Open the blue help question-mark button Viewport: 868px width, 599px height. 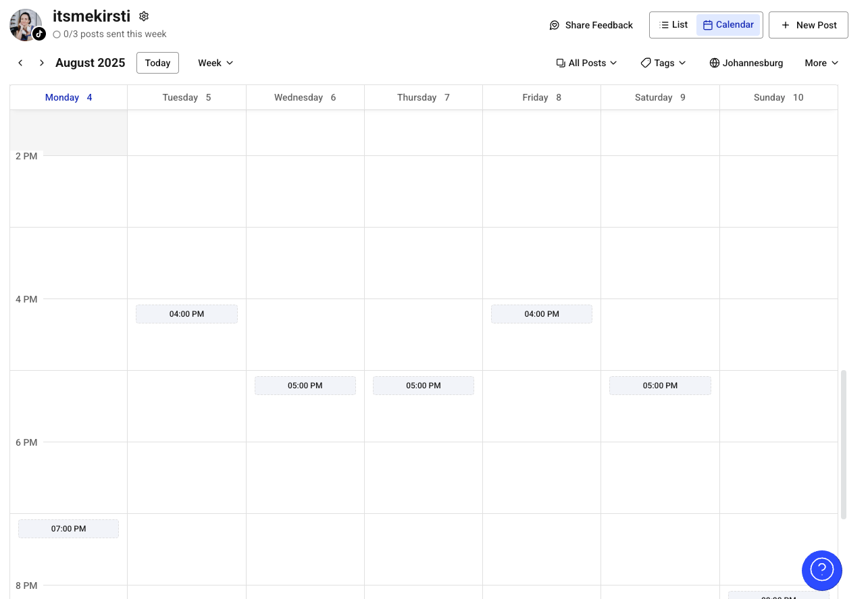click(821, 571)
